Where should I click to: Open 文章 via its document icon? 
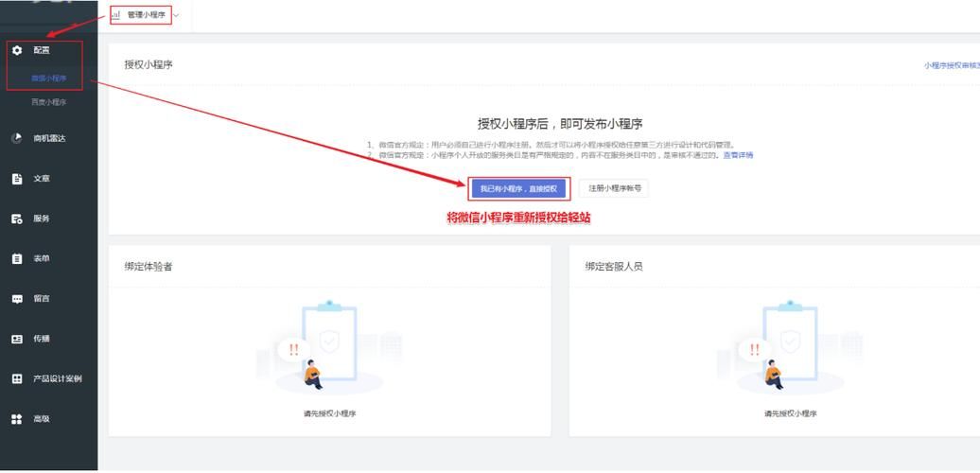[x=17, y=179]
